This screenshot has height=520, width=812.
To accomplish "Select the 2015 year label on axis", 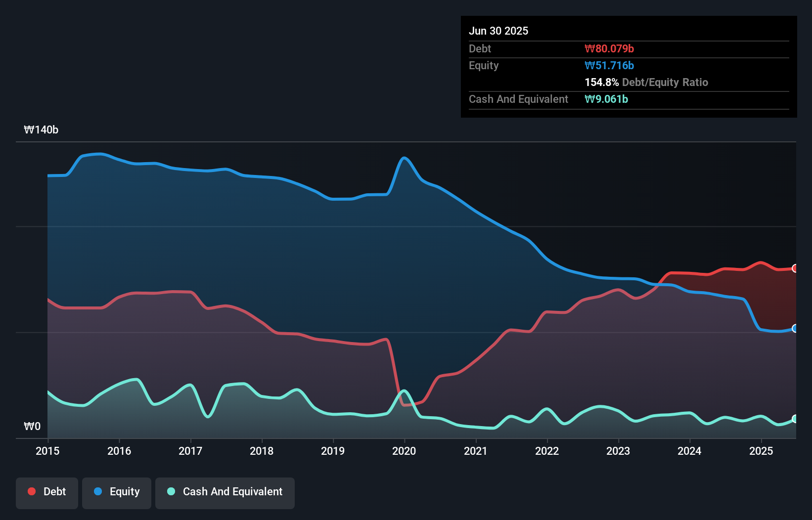I will tap(47, 451).
